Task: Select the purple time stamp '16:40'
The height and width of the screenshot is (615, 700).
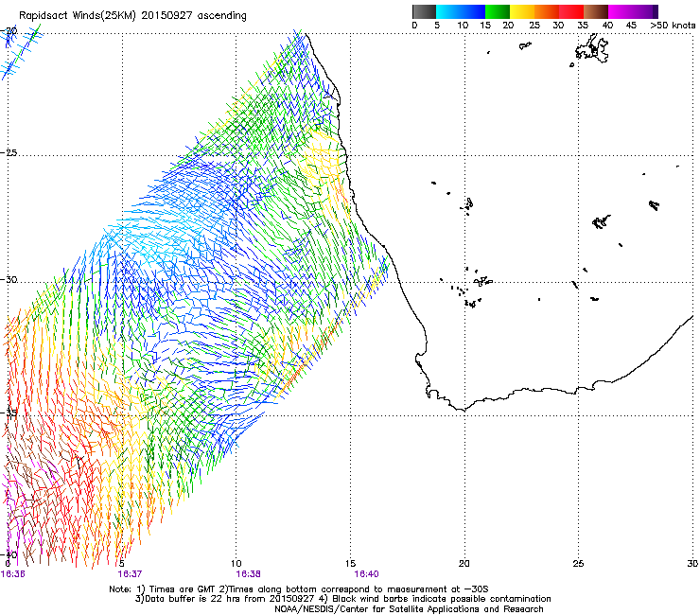Action: (366, 573)
